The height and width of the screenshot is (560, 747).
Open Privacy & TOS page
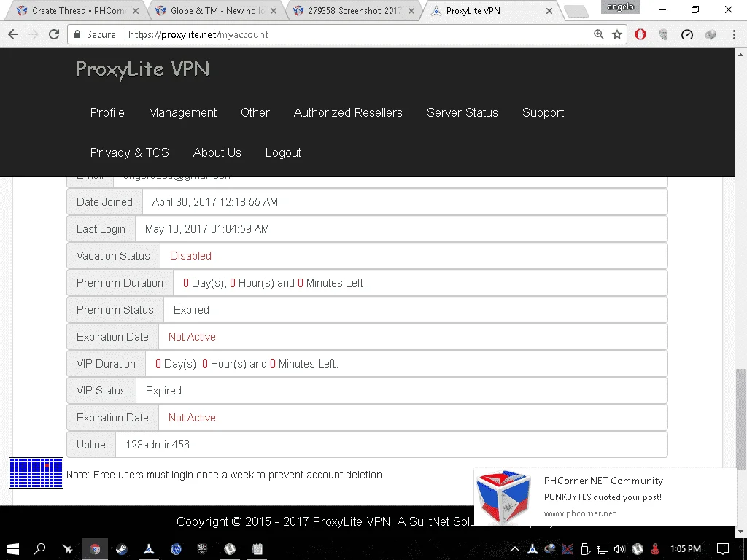(130, 152)
